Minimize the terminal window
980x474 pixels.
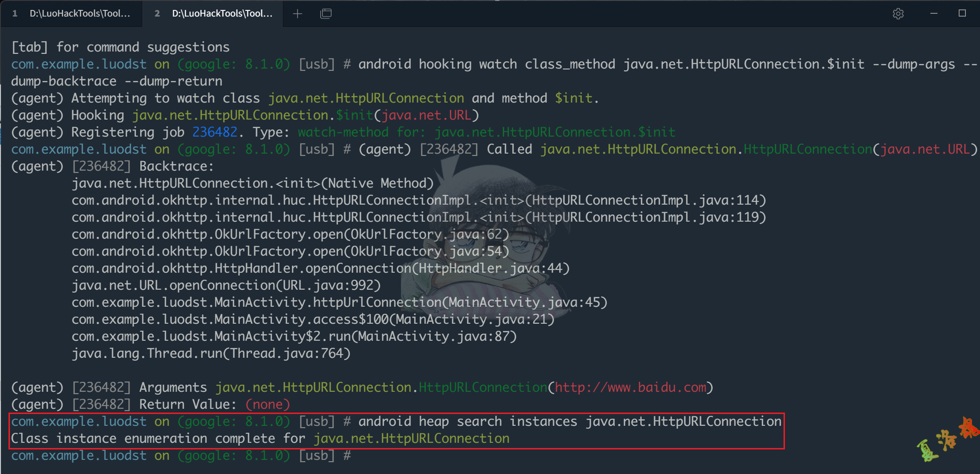coord(934,14)
